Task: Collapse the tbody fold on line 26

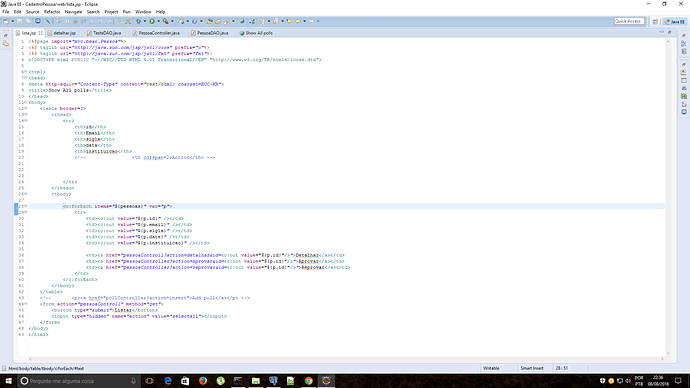Action: [26, 194]
